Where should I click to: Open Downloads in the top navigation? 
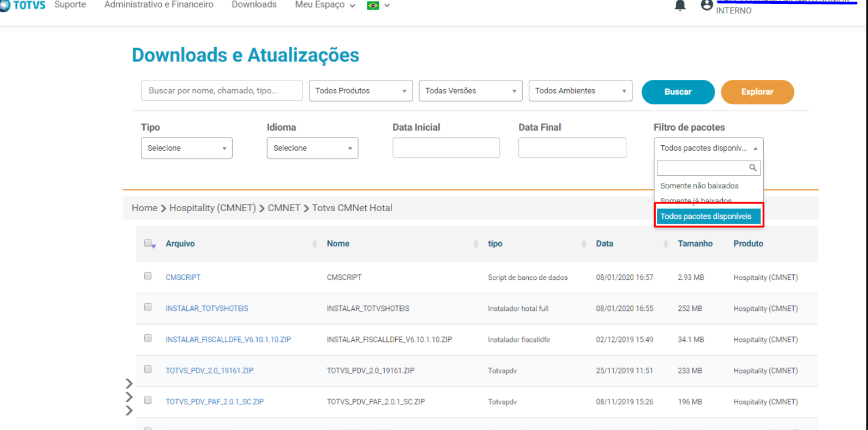pyautogui.click(x=254, y=5)
